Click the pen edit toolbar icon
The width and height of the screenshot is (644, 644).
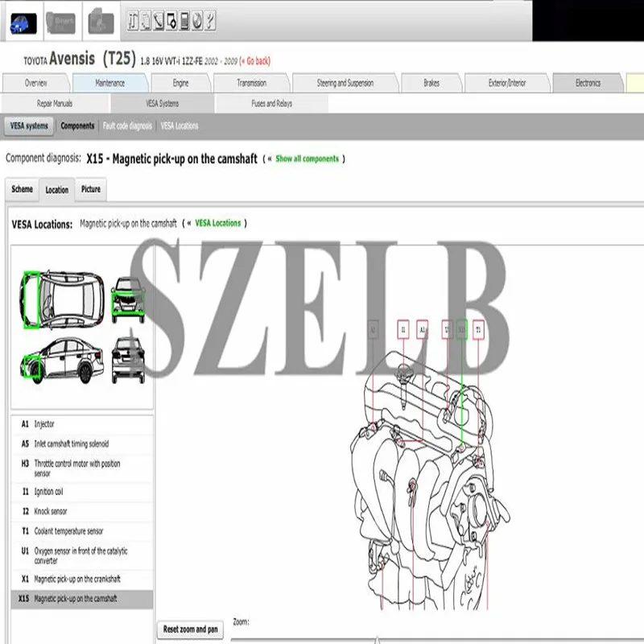[x=159, y=21]
